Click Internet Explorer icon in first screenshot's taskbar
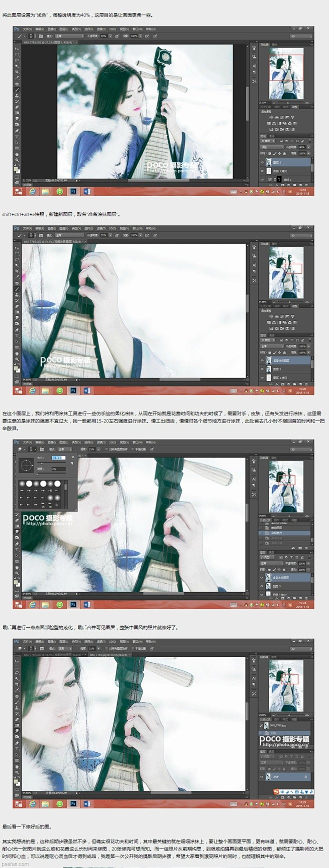Viewport: 329px width, 868px height. coord(32,191)
